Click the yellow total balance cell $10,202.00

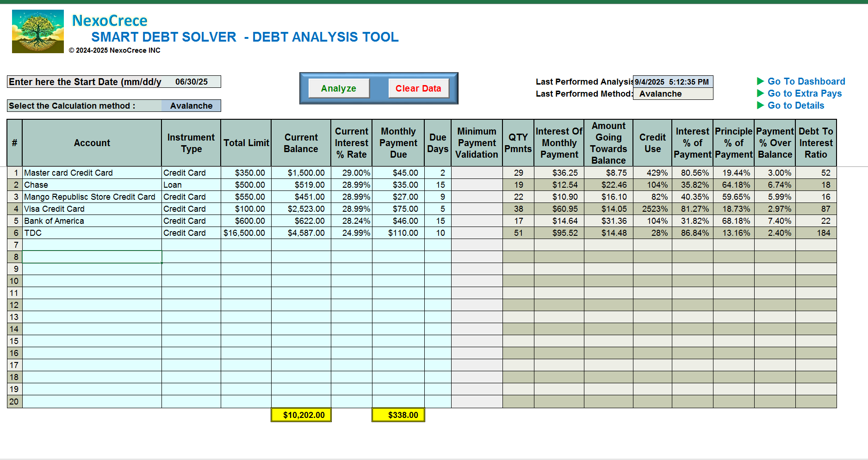coord(301,415)
